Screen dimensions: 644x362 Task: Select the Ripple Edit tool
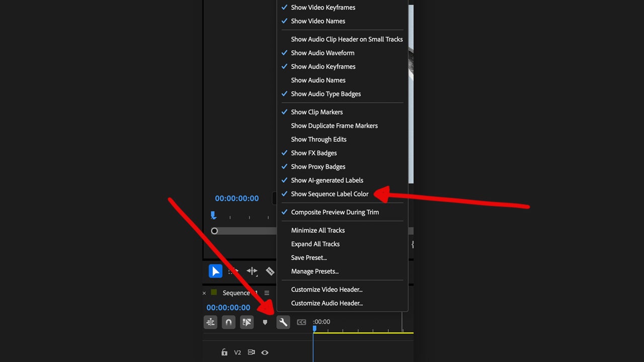[252, 271]
